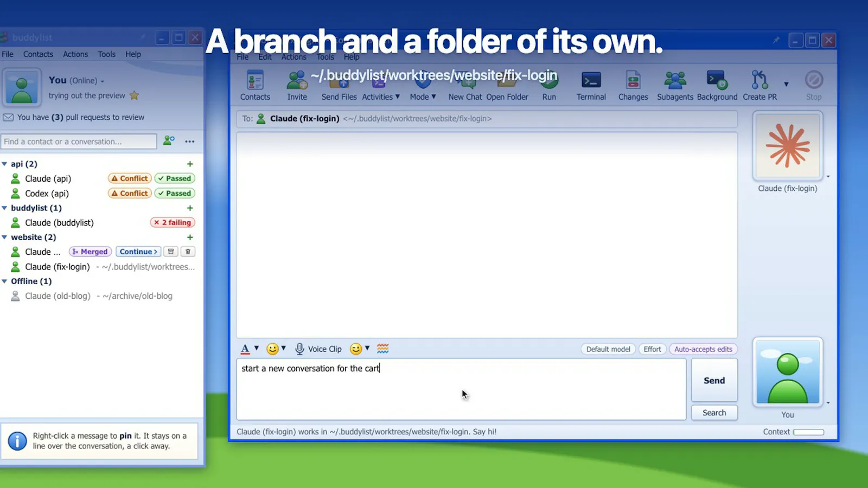
Task: Collapse the api (2) group
Action: click(x=4, y=164)
